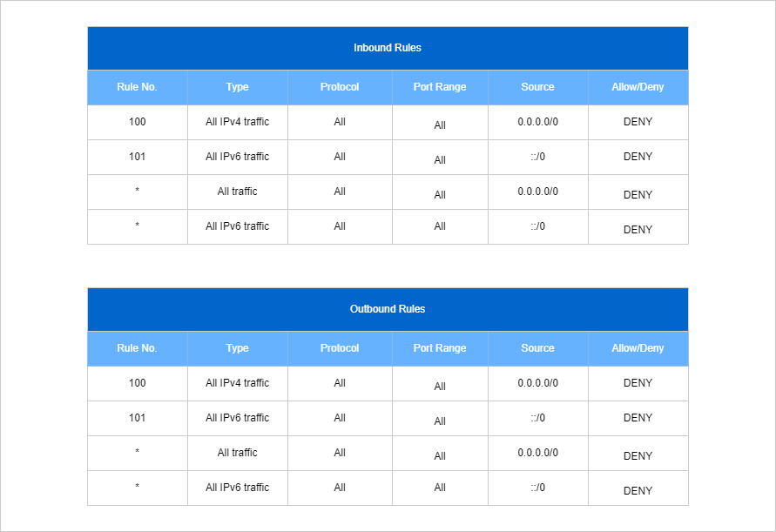The image size is (776, 532).
Task: Select Allow/Deny header in Outbound Rules table
Action: point(638,348)
